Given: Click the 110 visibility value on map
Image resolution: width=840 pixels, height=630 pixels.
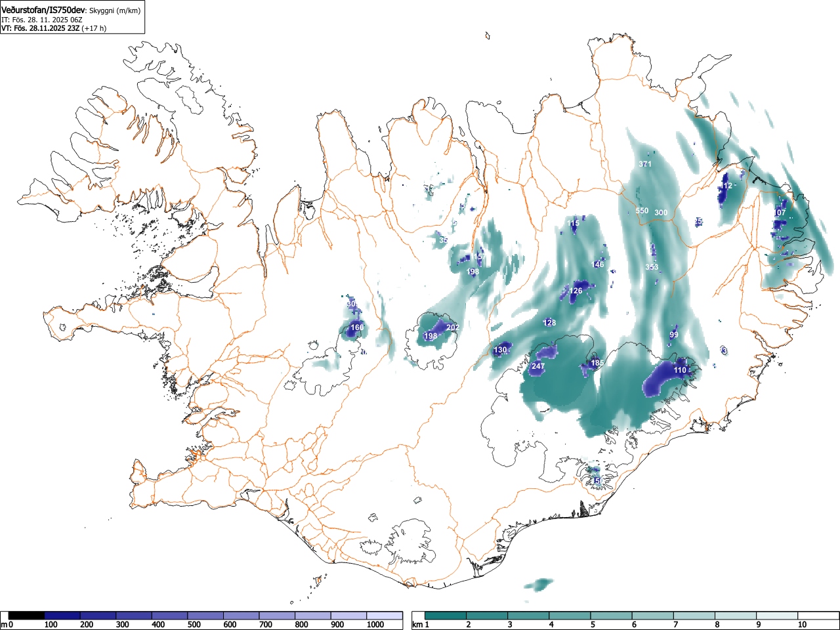Looking at the screenshot, I should click(x=680, y=370).
